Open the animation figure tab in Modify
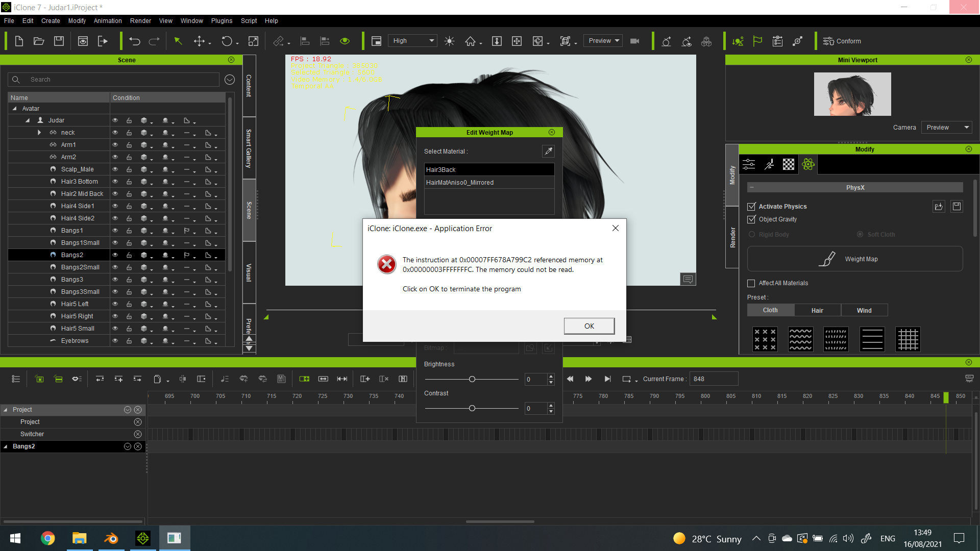 point(769,164)
